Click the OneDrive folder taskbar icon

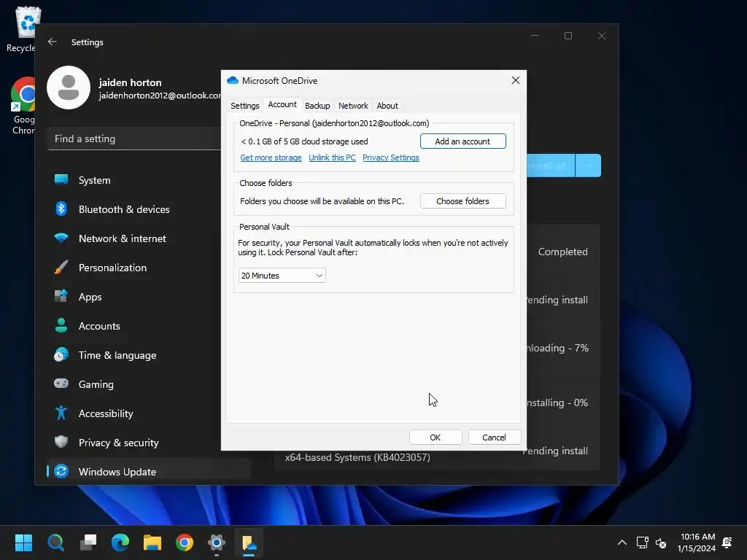pos(249,542)
